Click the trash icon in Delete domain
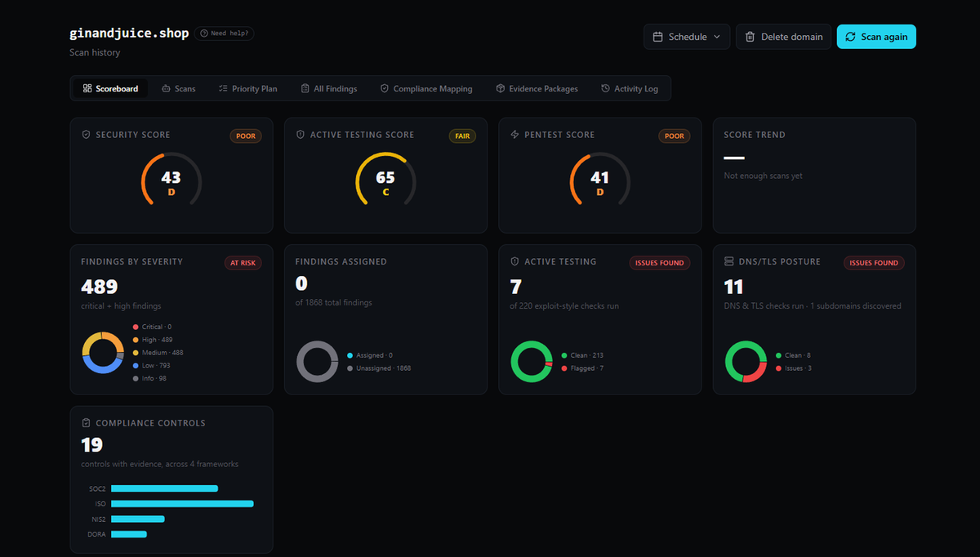The image size is (980, 557). pyautogui.click(x=751, y=37)
